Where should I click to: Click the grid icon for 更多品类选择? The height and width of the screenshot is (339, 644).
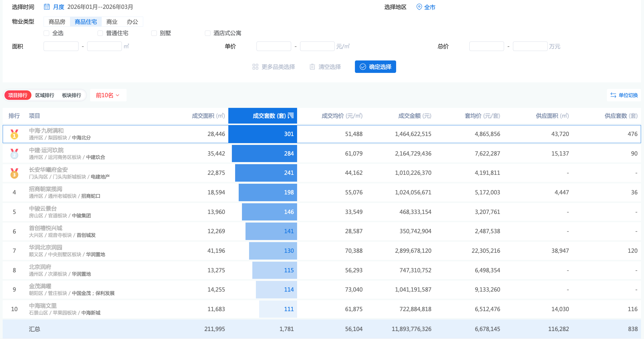point(255,67)
